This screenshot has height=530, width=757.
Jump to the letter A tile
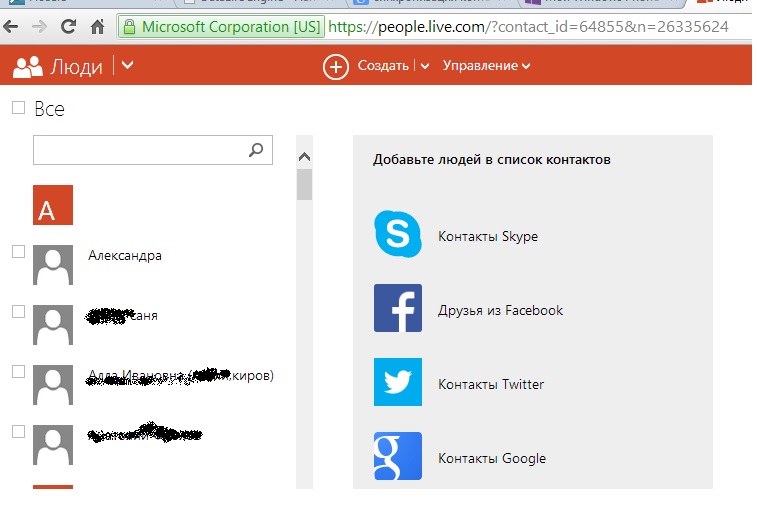click(x=53, y=205)
